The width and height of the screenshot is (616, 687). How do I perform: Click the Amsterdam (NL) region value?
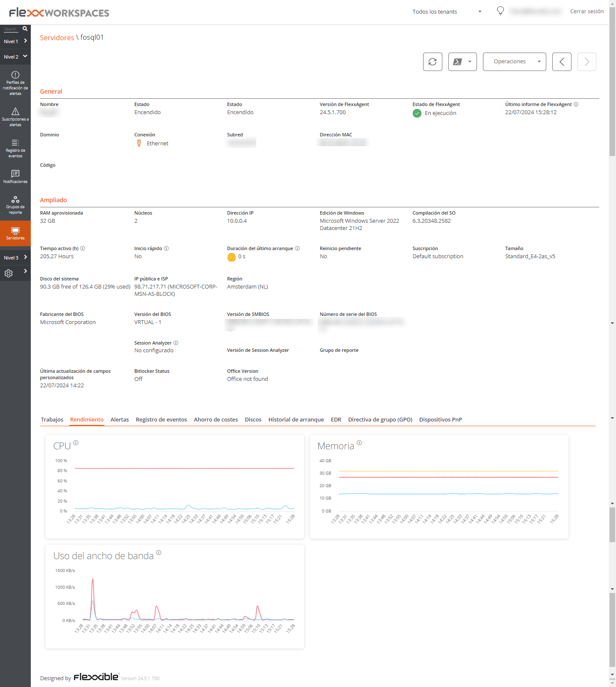point(248,287)
